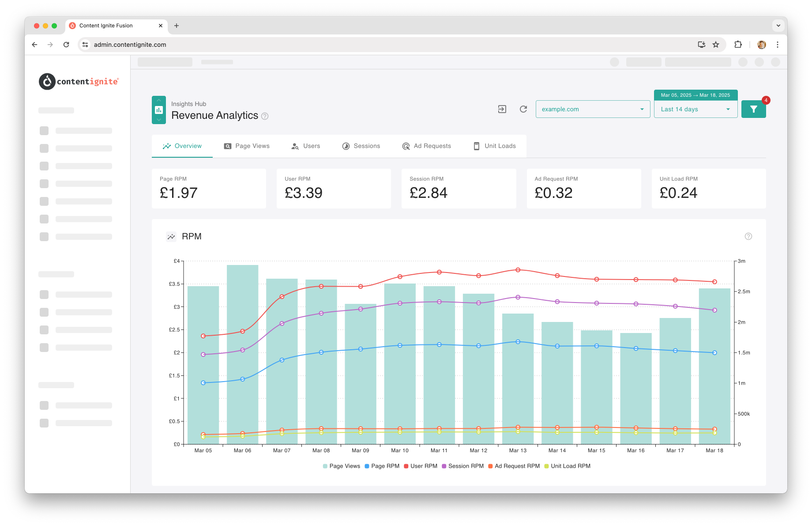Bookmark page with the star icon

click(x=716, y=45)
